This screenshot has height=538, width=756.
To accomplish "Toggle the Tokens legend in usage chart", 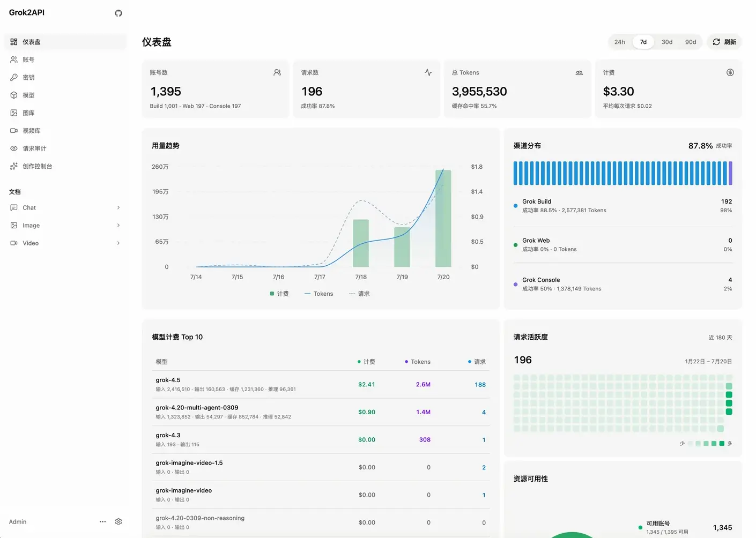I will (319, 294).
